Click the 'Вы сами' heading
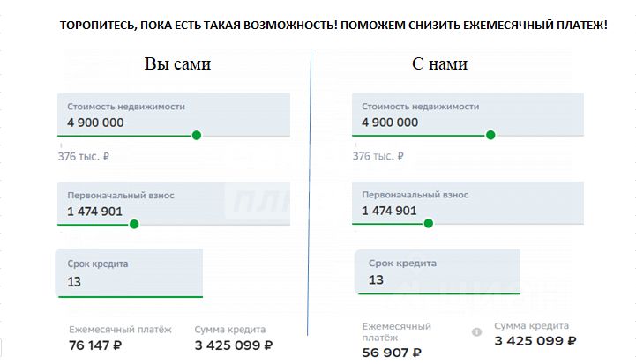The height and width of the screenshot is (364, 636). coord(177,63)
